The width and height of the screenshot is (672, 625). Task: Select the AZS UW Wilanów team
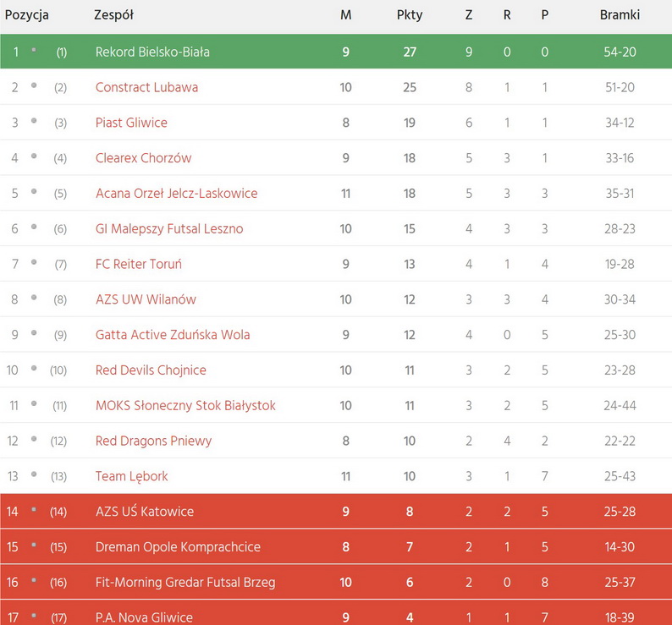tap(146, 299)
